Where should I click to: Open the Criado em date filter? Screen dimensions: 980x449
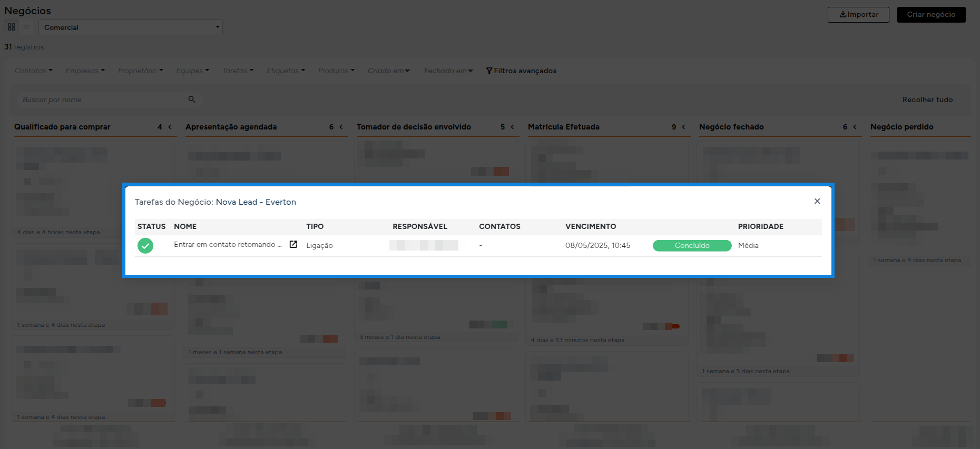coord(388,71)
